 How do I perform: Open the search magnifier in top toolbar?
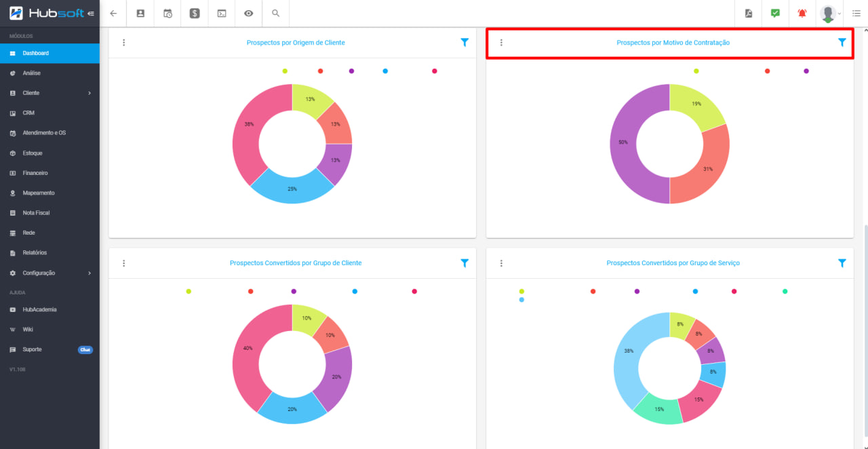[x=275, y=13]
